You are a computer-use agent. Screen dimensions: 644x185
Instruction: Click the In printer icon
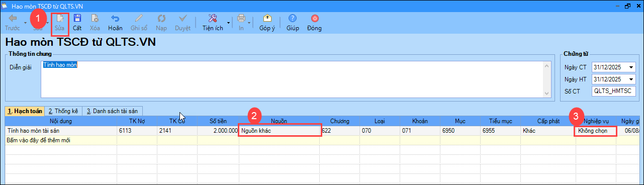[241, 18]
